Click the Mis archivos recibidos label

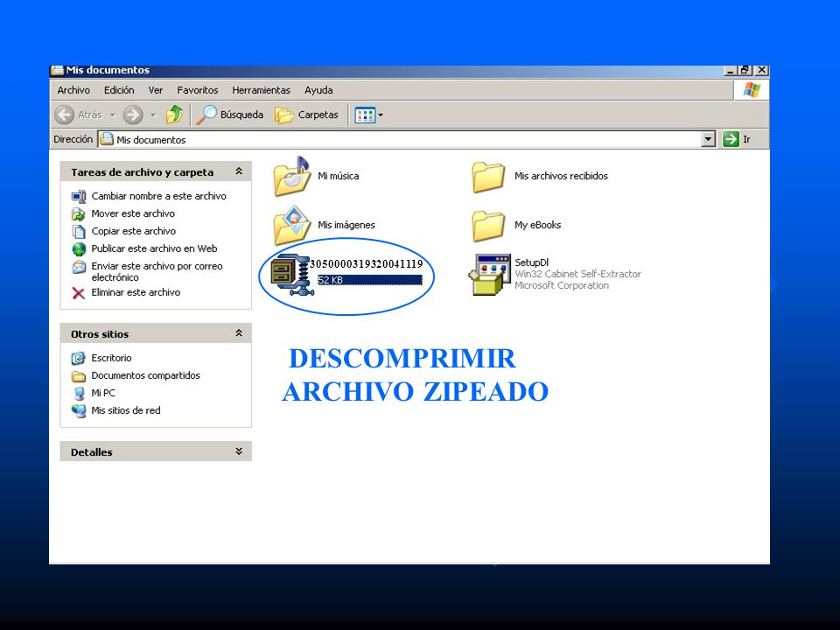[561, 176]
